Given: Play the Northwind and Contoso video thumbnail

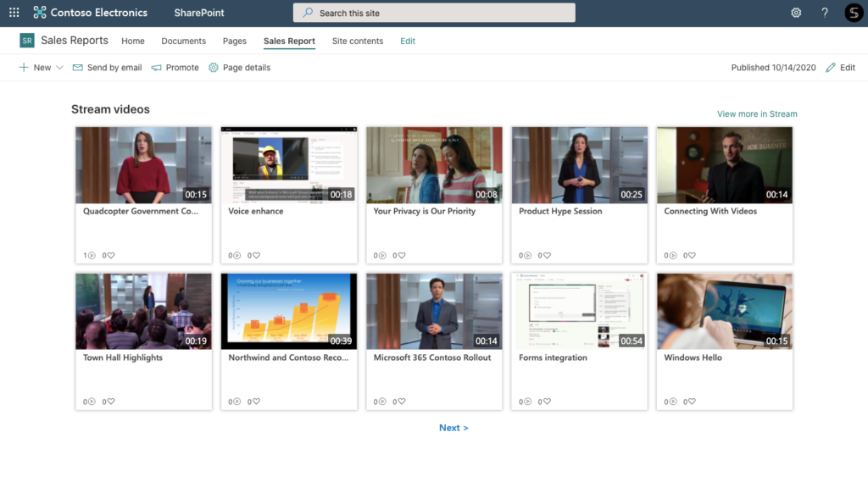Looking at the screenshot, I should tap(289, 312).
